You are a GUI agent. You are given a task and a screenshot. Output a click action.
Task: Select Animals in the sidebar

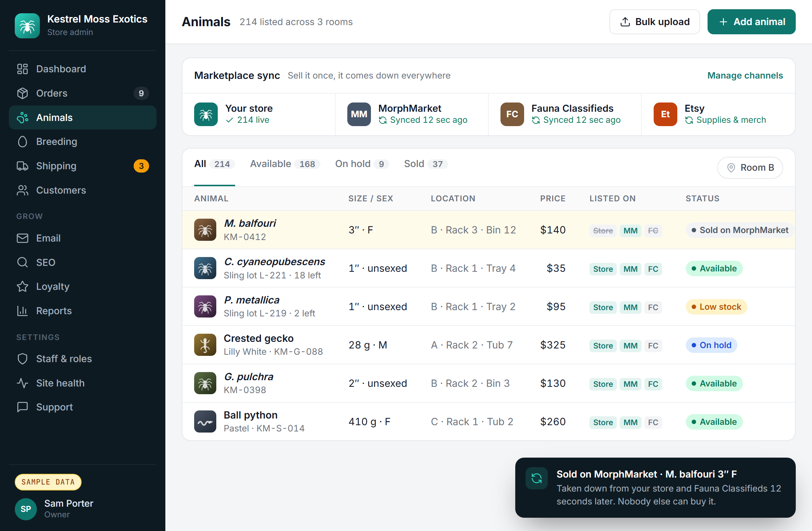pos(83,118)
